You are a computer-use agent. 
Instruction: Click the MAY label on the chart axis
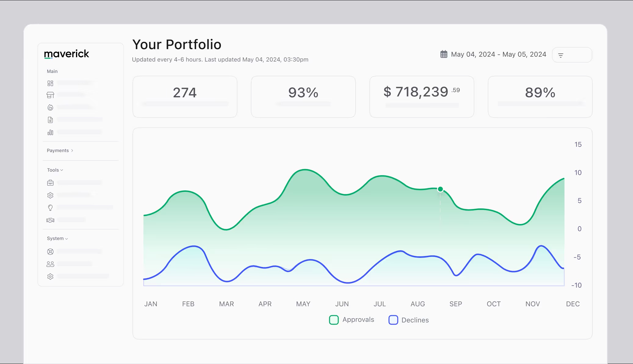303,304
